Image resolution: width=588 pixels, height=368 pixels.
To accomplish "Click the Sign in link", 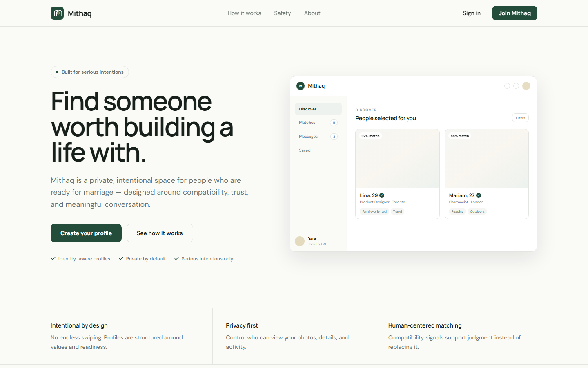I will (472, 13).
